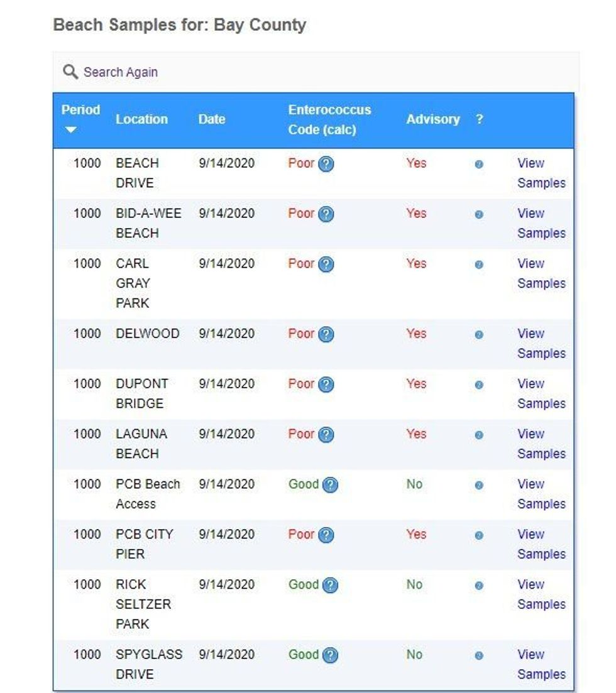This screenshot has height=693, width=616.
Task: Sort table by Date column header
Action: 211,119
